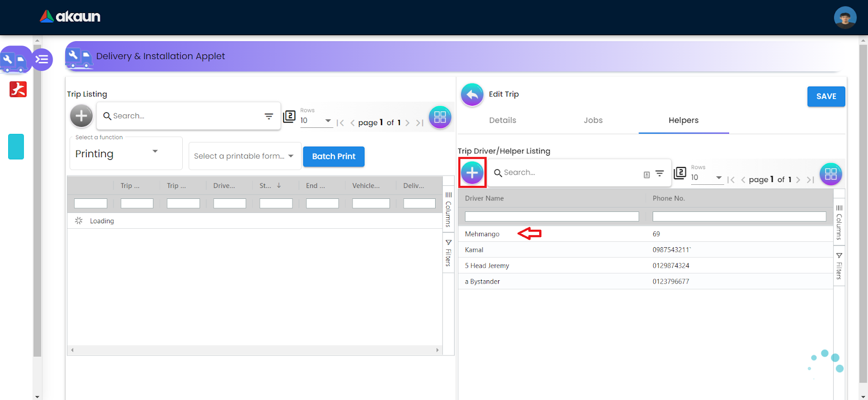Click the trip table scrollbar left arrow
The height and width of the screenshot is (400, 868).
pos(72,350)
